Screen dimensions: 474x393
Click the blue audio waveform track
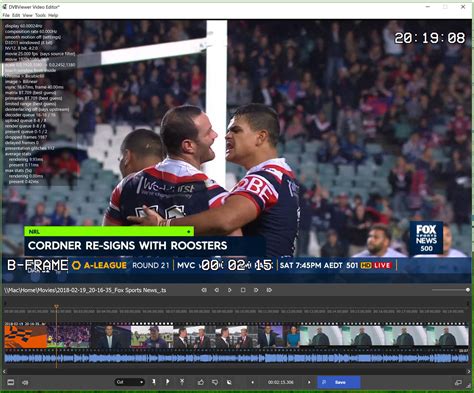point(236,358)
